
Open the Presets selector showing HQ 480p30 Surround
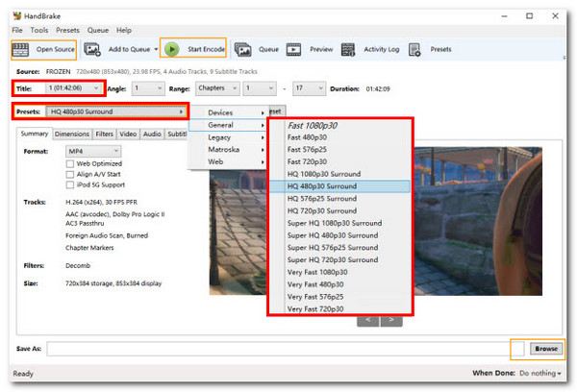[116, 111]
